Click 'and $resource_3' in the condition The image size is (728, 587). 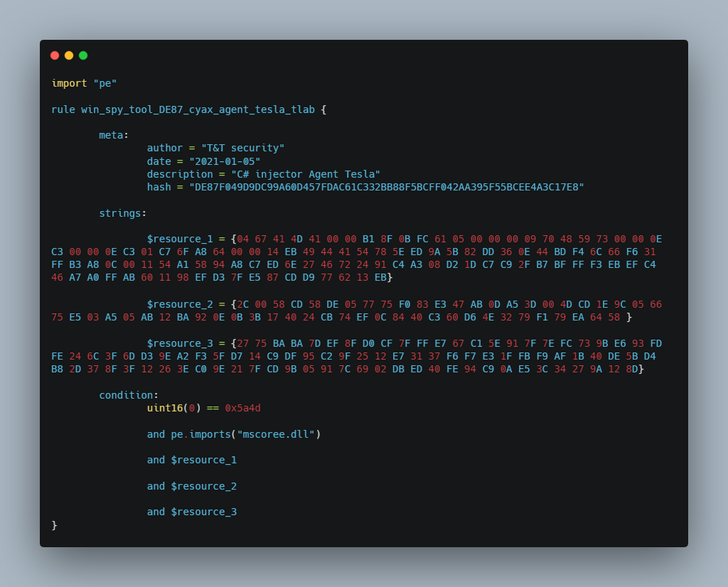point(192,512)
